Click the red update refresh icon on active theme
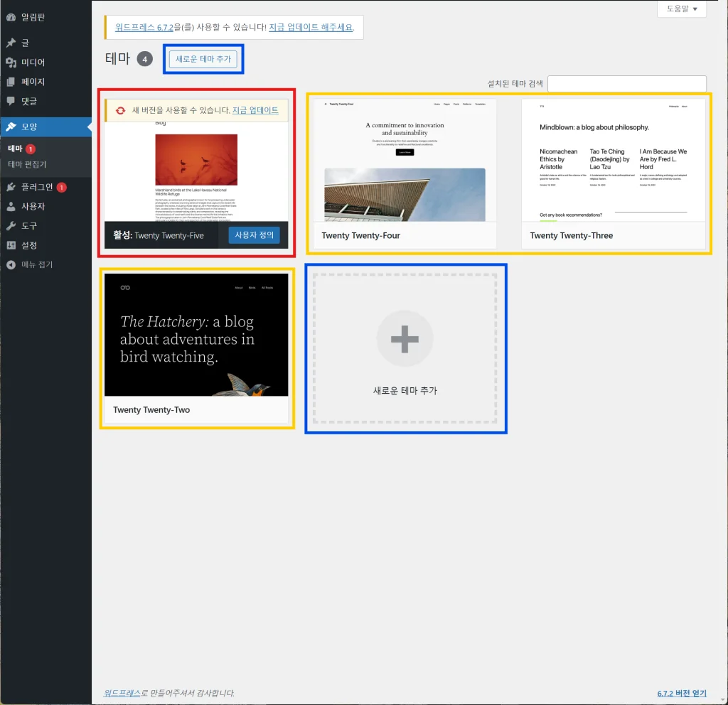 pos(121,110)
